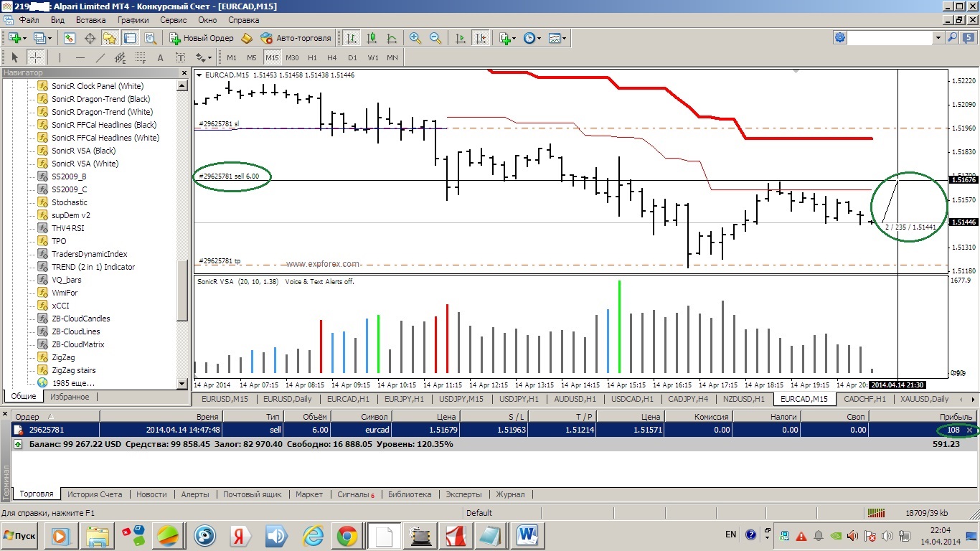The image size is (980, 551).
Task: Click the connection status bars icon
Action: 877,513
